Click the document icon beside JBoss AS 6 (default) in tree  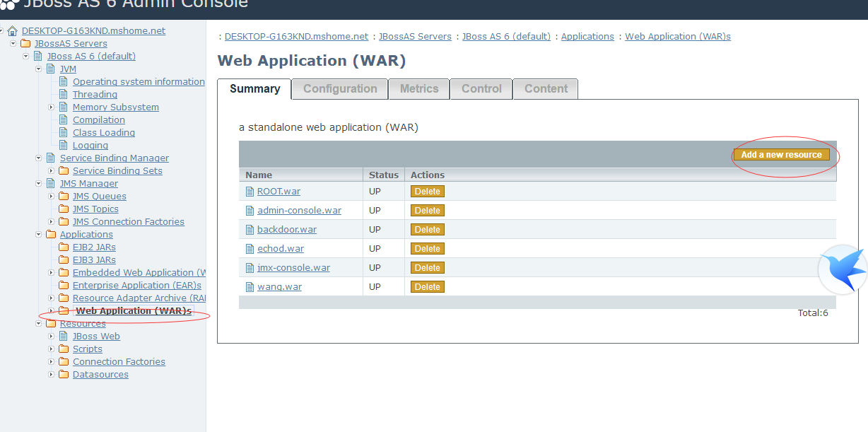tap(38, 57)
